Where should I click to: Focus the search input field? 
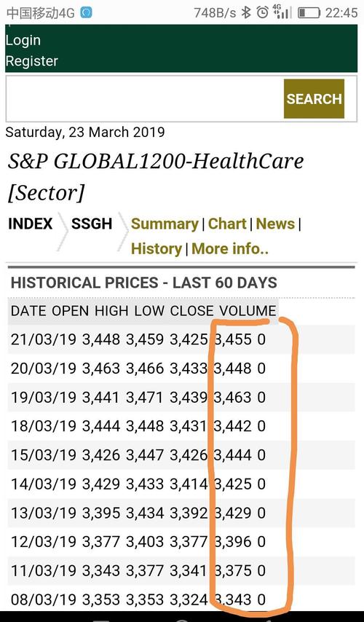[x=145, y=99]
